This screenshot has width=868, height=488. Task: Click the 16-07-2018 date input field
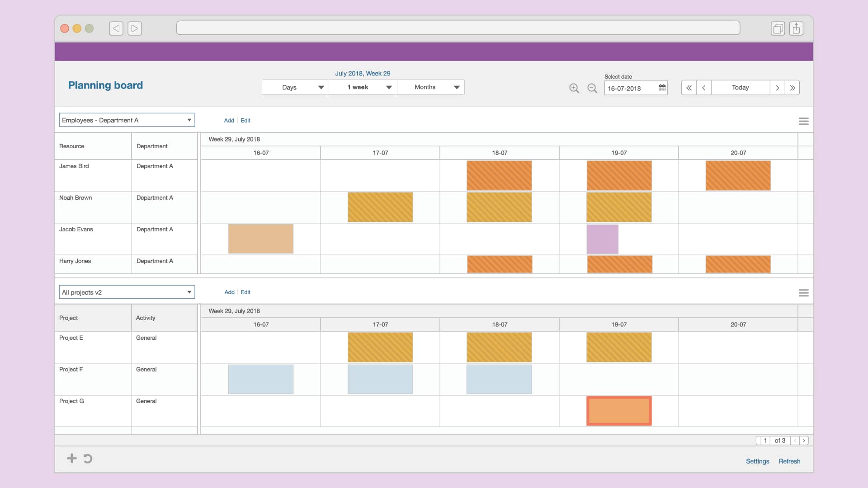pyautogui.click(x=628, y=88)
